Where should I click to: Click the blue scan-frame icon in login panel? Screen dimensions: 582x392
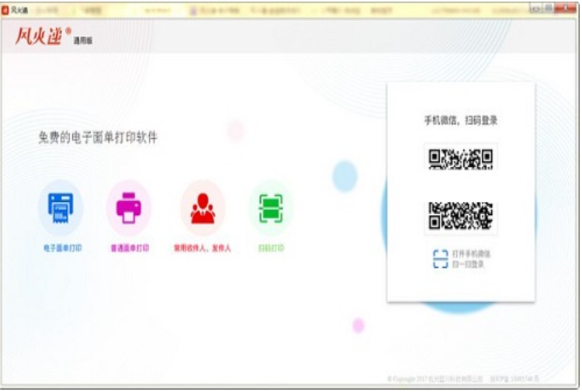tap(441, 258)
